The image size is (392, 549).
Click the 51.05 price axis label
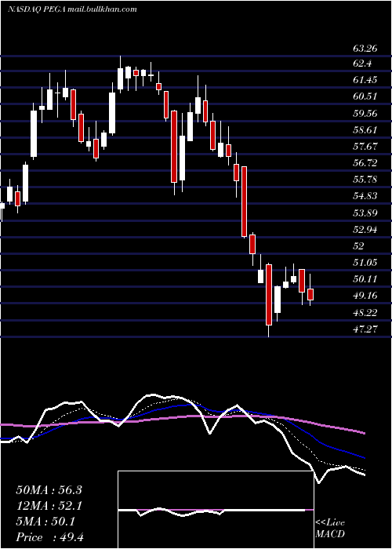365,262
